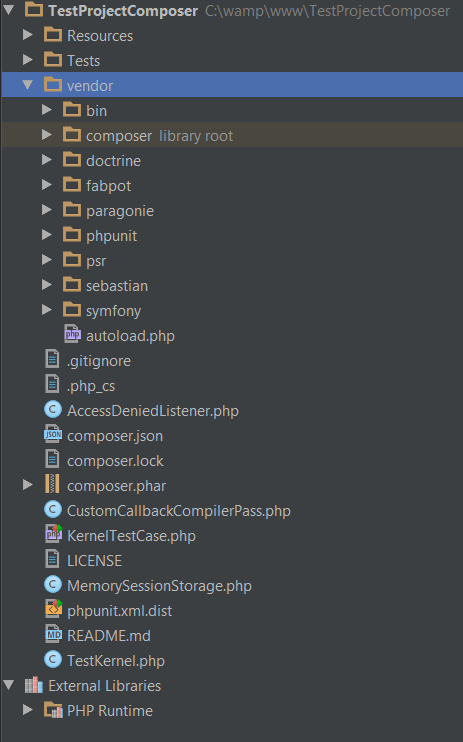
Task: Select the TestKernel.php file name
Action: (116, 661)
